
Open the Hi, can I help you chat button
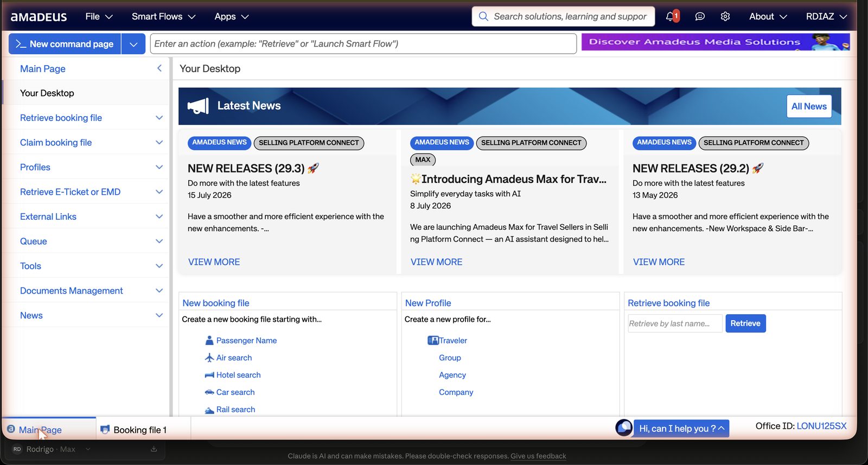point(681,428)
